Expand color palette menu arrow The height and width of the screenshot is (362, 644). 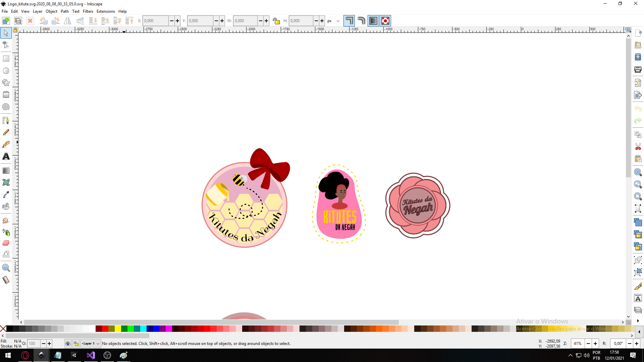(639, 332)
